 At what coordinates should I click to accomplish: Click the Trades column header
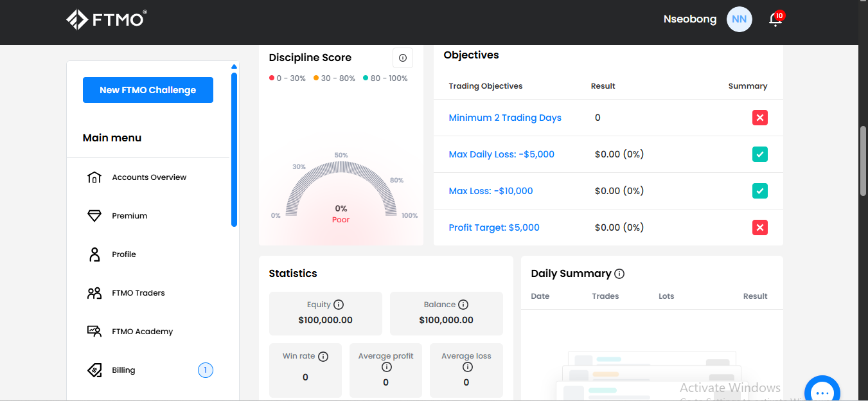(605, 296)
